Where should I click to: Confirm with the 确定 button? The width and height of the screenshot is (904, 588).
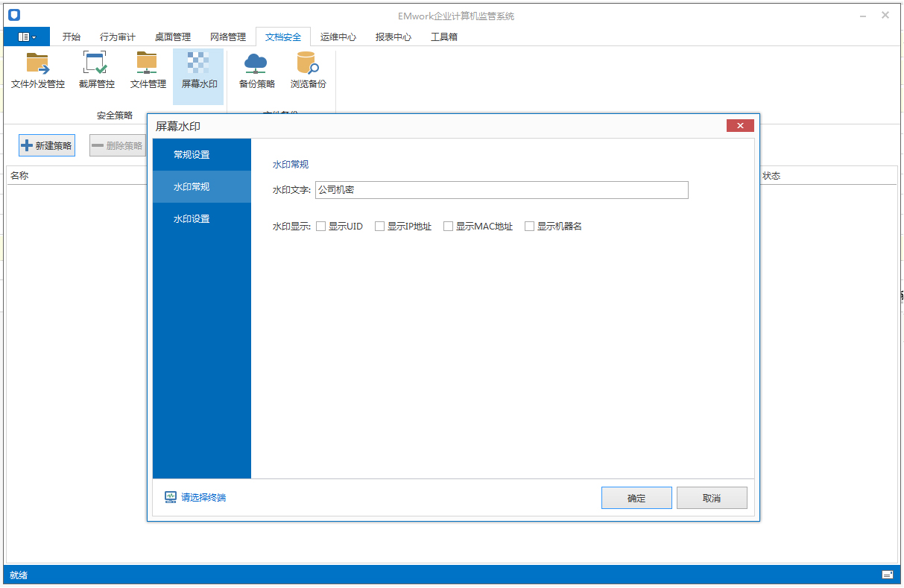[x=636, y=499]
